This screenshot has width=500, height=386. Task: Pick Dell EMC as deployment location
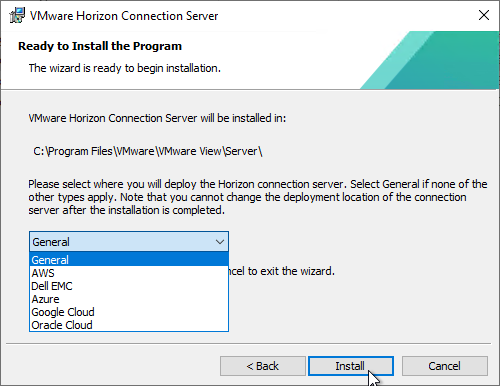(129, 286)
